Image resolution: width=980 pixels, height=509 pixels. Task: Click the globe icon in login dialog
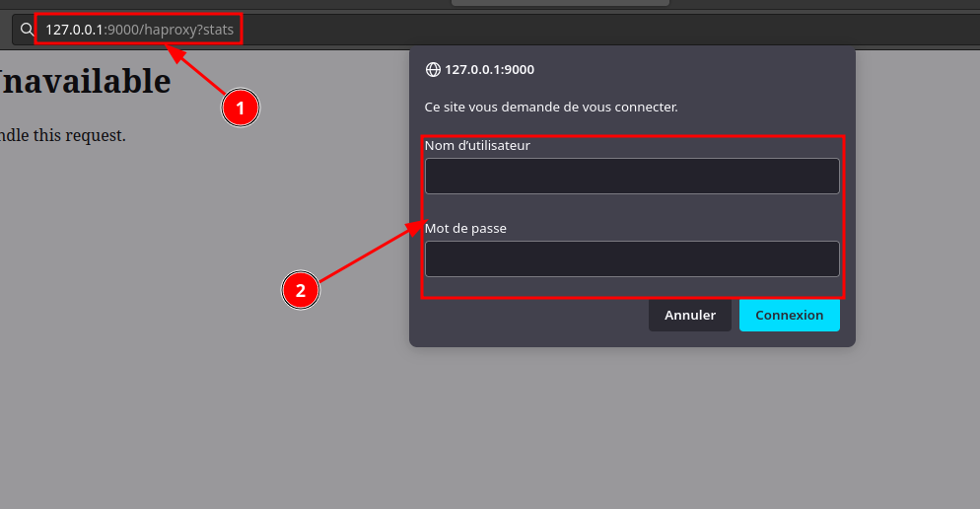(433, 70)
